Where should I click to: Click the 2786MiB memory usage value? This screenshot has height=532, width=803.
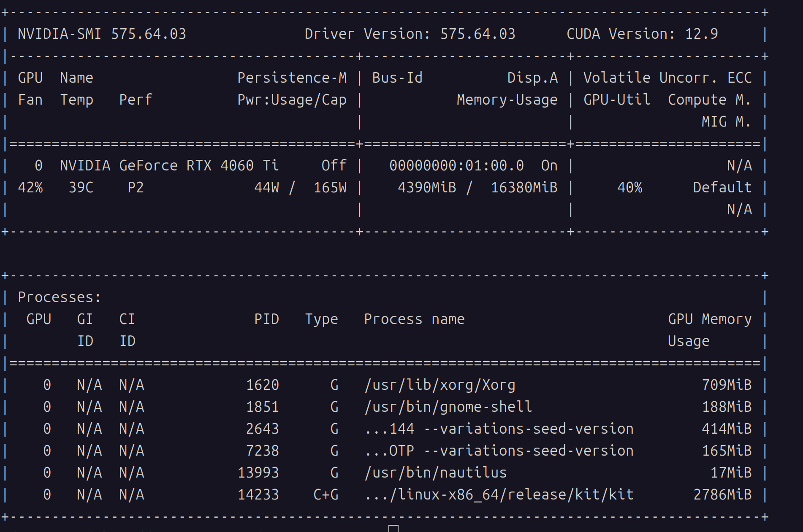tap(723, 494)
